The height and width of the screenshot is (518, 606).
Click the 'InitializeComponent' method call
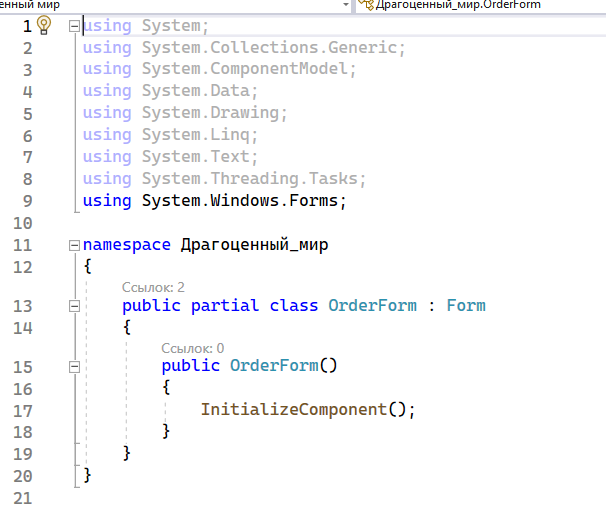tap(294, 410)
